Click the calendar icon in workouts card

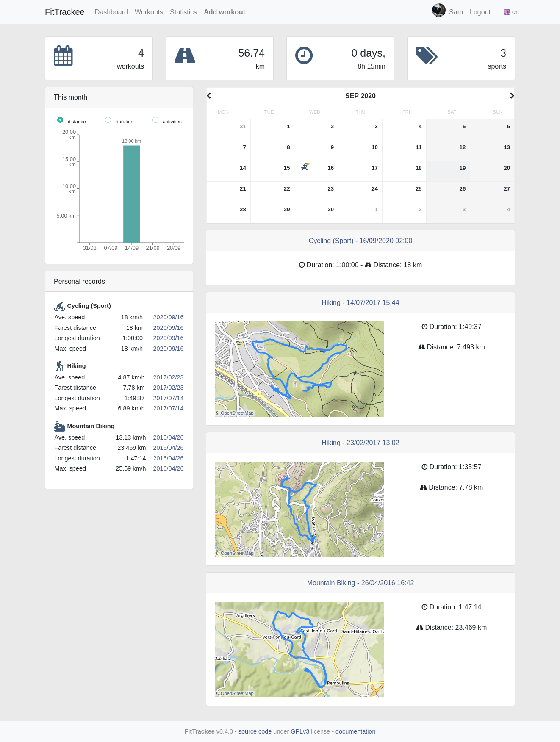coord(63,55)
